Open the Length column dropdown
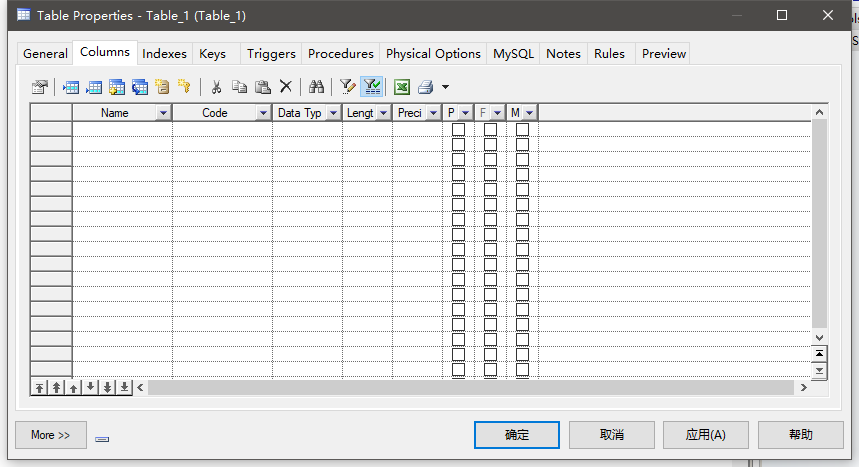Viewport: 859px width, 467px height. coord(383,113)
